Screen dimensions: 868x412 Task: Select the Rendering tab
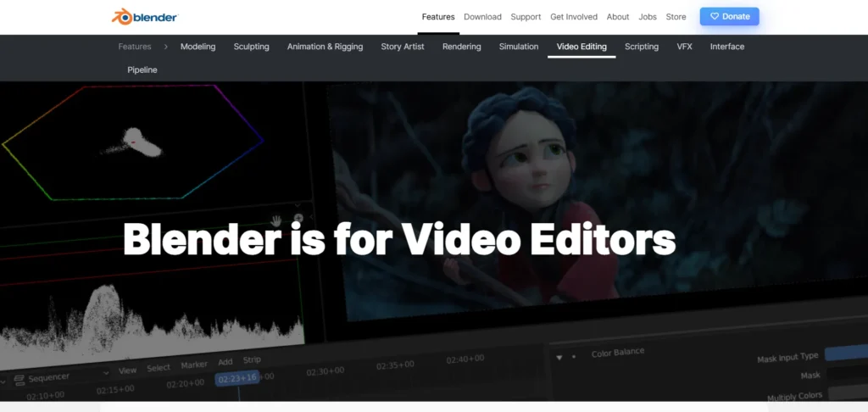[461, 47]
